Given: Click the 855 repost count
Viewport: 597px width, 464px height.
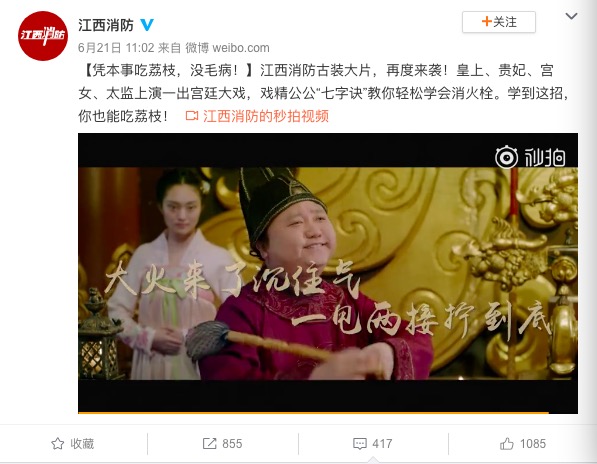Looking at the screenshot, I should point(232,444).
